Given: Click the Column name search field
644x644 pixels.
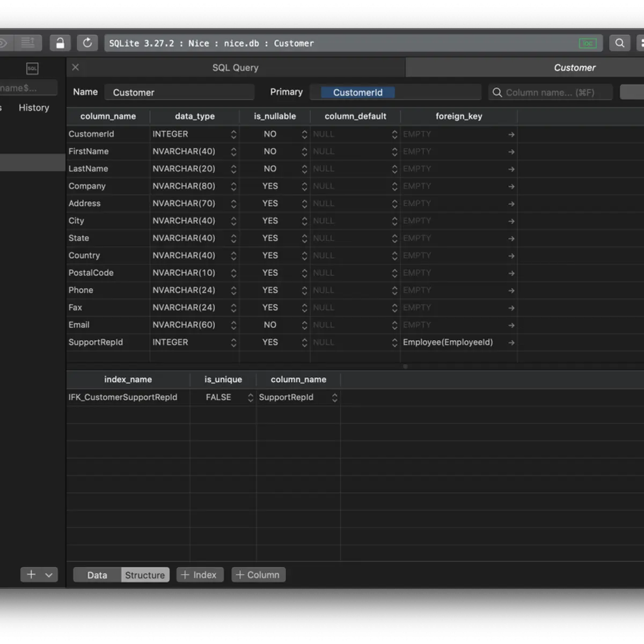Looking at the screenshot, I should [x=550, y=92].
